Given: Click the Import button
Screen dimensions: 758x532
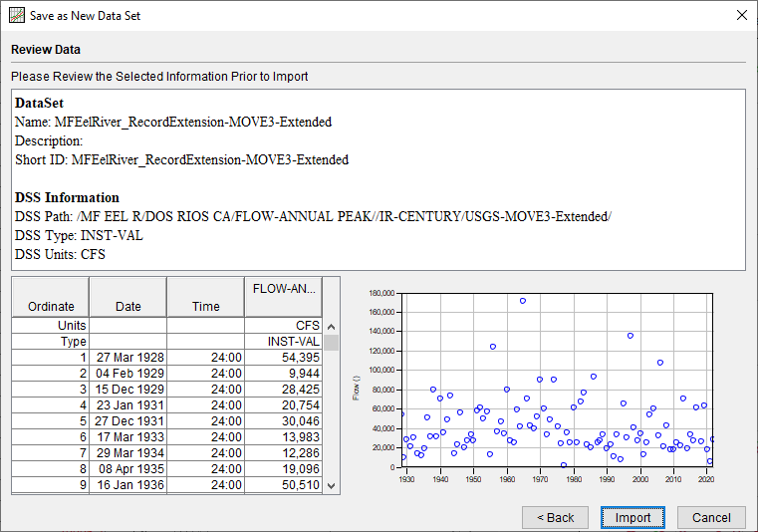Looking at the screenshot, I should (632, 517).
